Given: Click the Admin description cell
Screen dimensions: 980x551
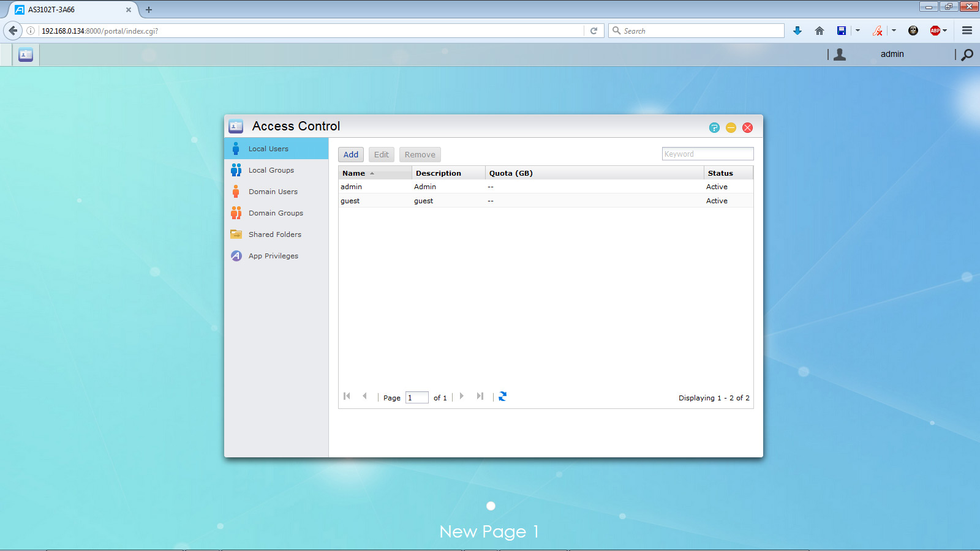Looking at the screenshot, I should click(425, 187).
